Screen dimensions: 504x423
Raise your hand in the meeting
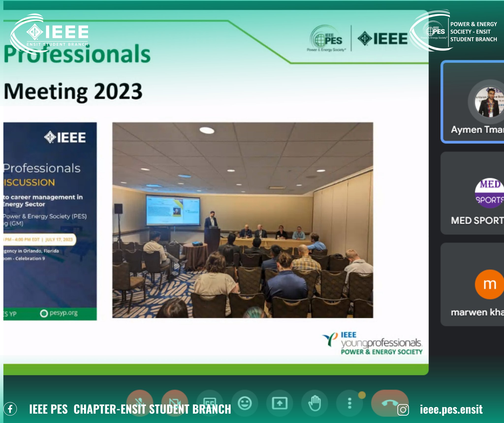(x=315, y=403)
